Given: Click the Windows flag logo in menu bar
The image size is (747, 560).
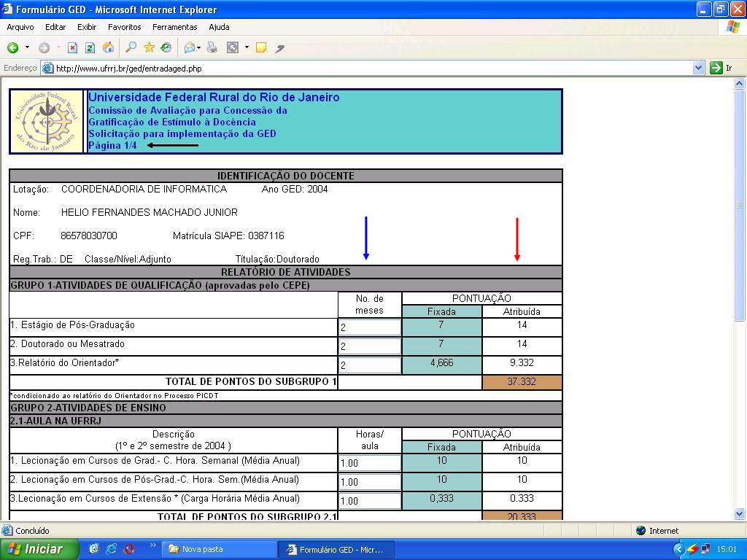Looking at the screenshot, I should [732, 27].
